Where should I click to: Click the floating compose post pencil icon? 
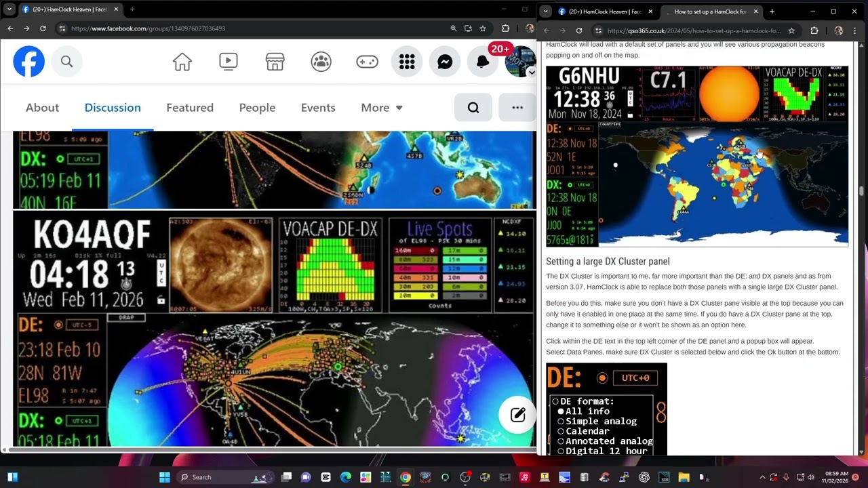tap(517, 415)
